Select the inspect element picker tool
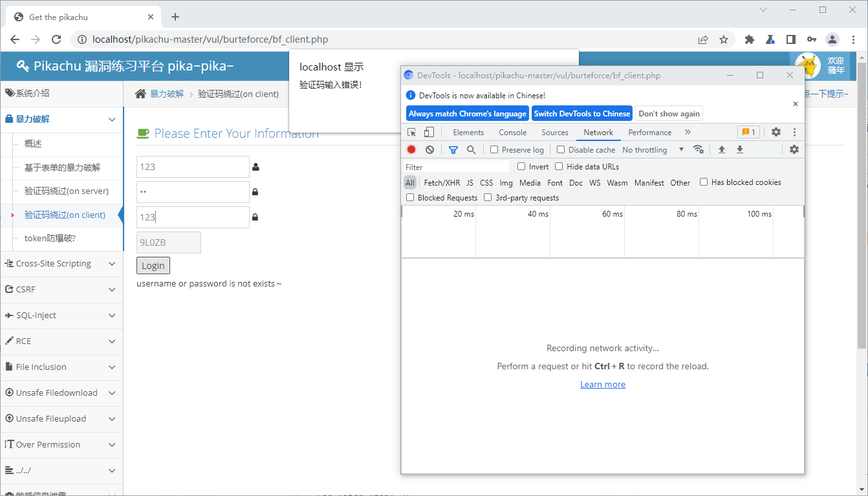The width and height of the screenshot is (868, 496). click(412, 132)
